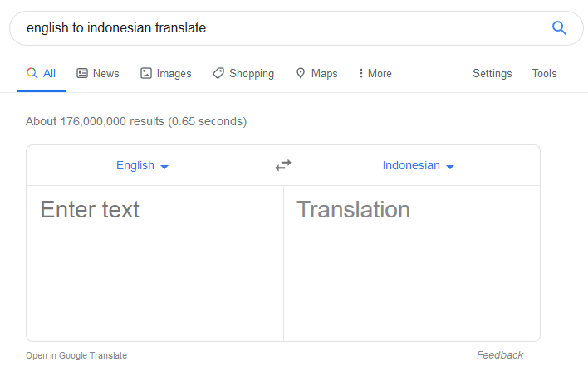Click the search query text field
588x371 pixels.
click(x=274, y=28)
